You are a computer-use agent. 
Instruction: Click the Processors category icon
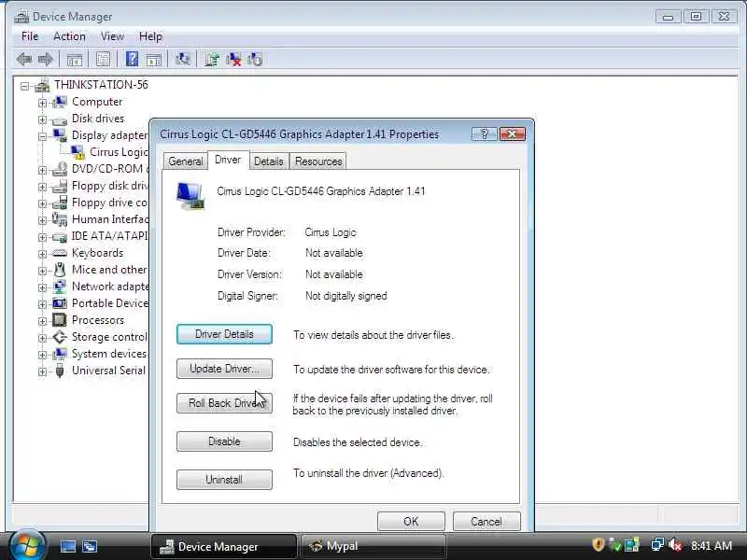point(60,320)
